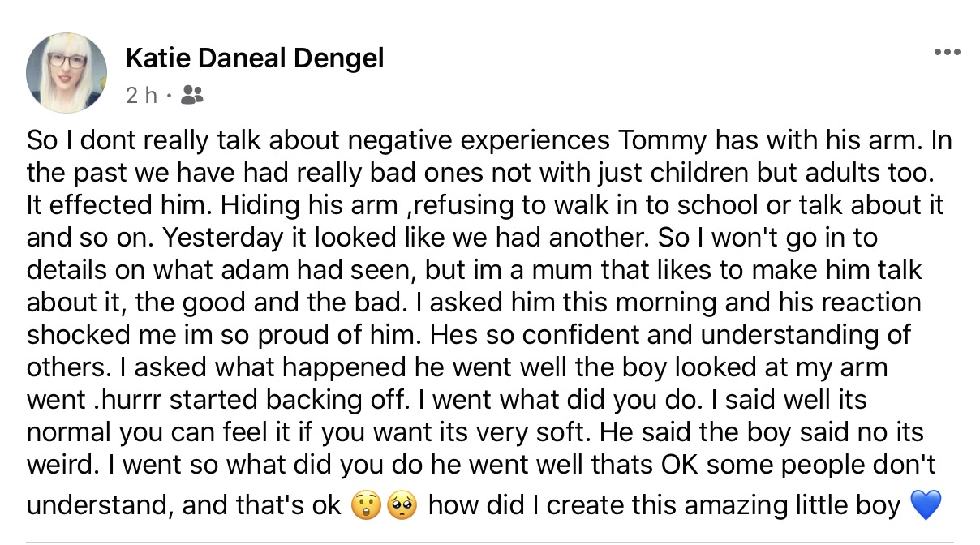
Task: Open the Katie Daneal Dengel profile name link
Action: tap(255, 58)
